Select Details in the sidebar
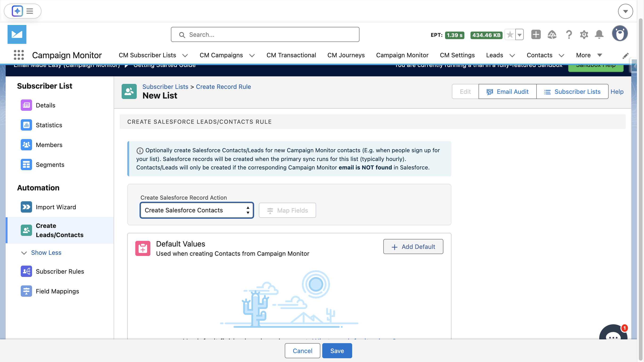 pyautogui.click(x=45, y=105)
